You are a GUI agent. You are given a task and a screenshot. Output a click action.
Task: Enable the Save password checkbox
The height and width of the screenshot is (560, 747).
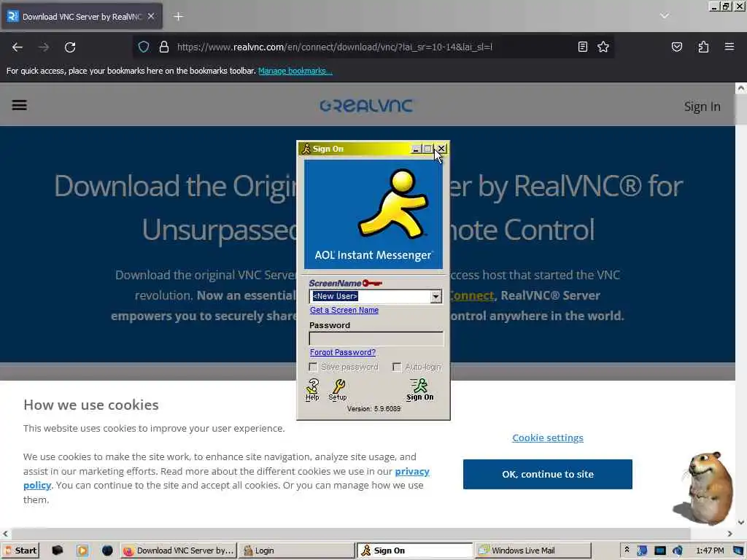tap(314, 367)
